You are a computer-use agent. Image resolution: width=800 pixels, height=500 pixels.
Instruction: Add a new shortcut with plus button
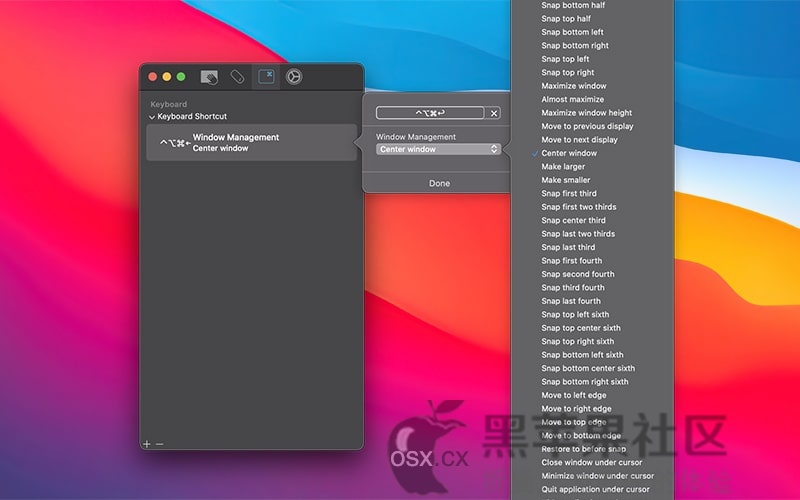[x=146, y=444]
